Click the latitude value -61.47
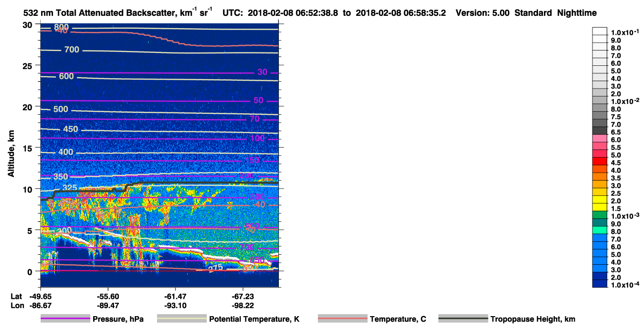The width and height of the screenshot is (644, 330). 175,296
